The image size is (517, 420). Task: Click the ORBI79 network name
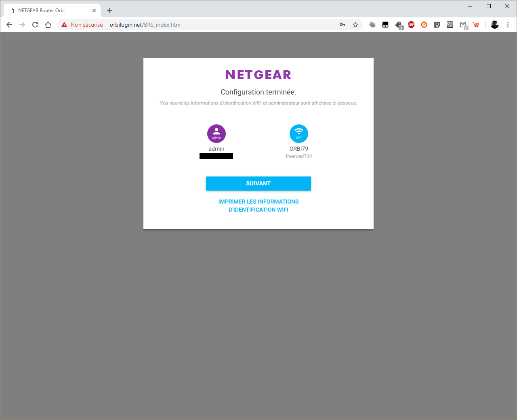tap(299, 149)
